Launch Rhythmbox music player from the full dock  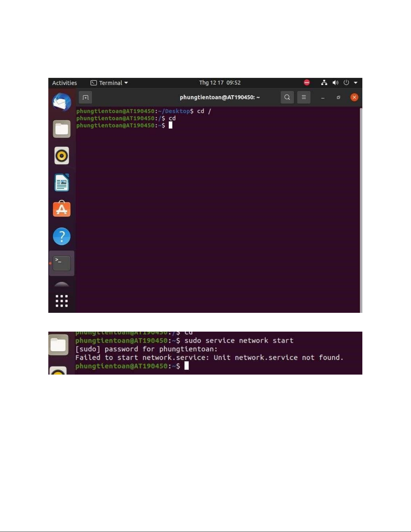point(62,156)
